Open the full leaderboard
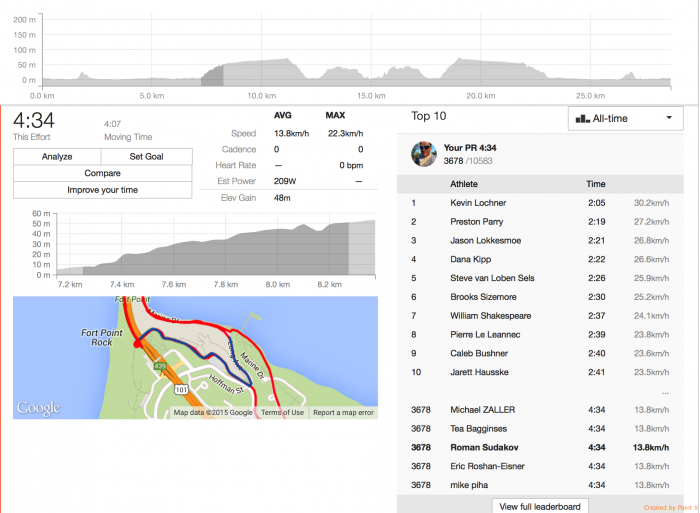The image size is (700, 513). (x=540, y=506)
